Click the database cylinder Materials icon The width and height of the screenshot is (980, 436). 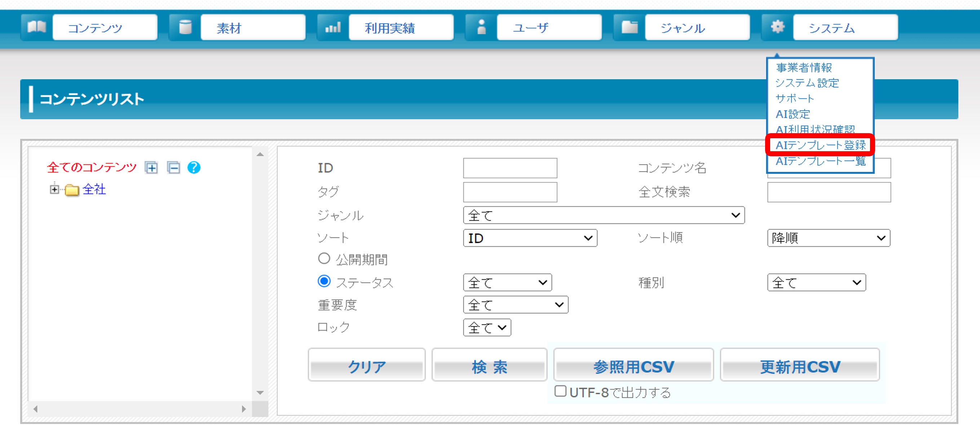185,27
